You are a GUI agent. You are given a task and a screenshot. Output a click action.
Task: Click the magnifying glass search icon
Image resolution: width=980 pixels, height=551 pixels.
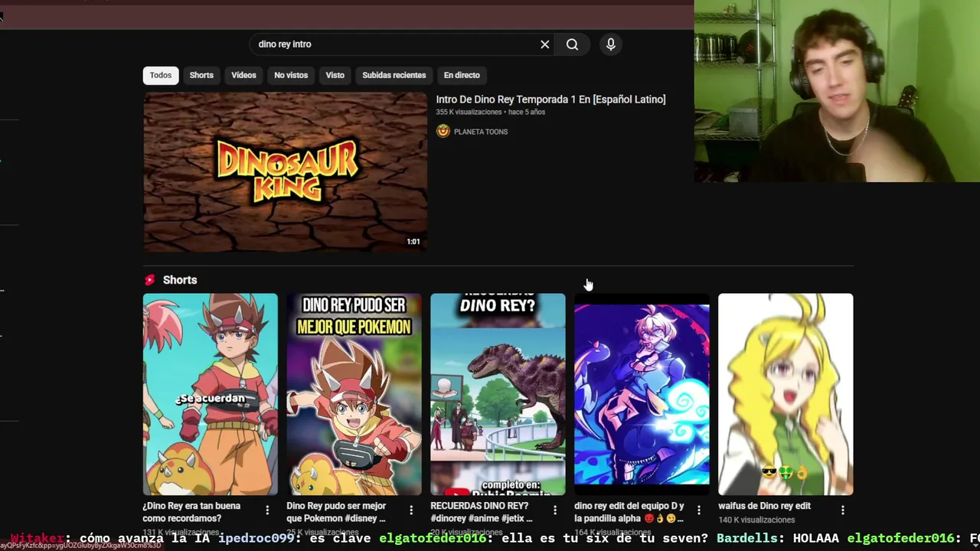click(x=572, y=44)
